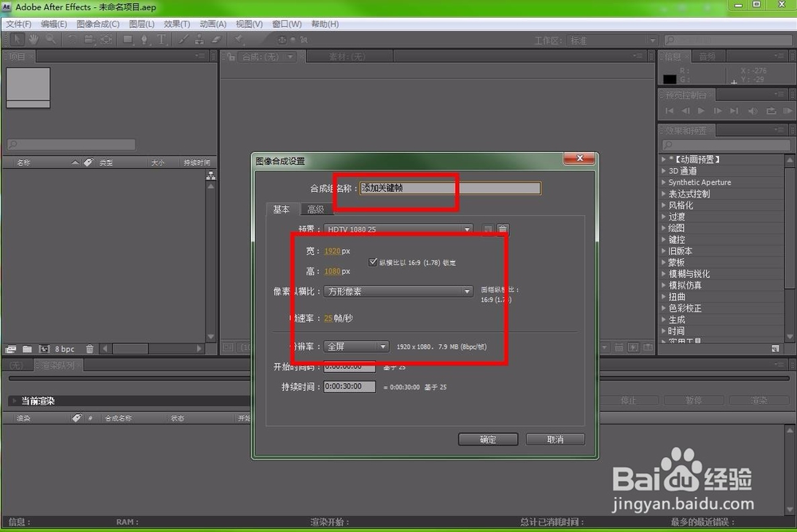The image size is (797, 532).
Task: Click the frame rate value 25
Action: [x=328, y=318]
